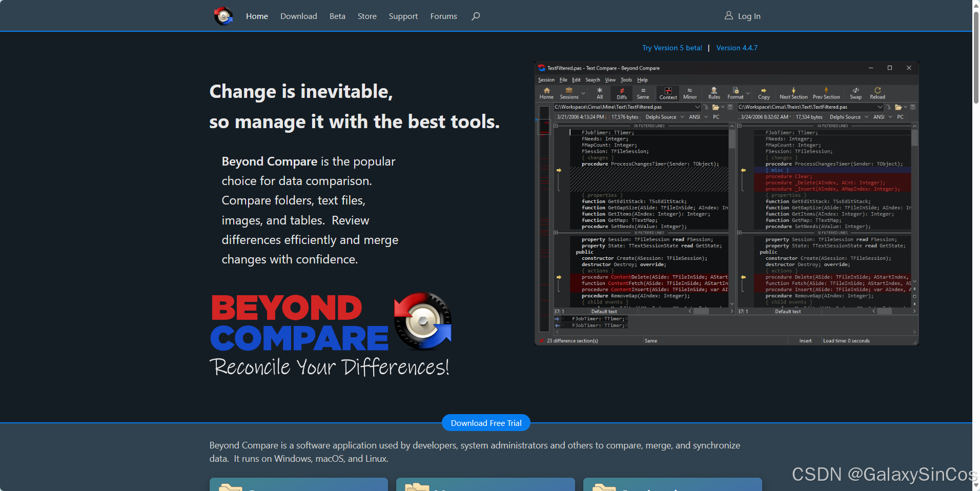The height and width of the screenshot is (491, 980).
Task: Click right pane horizontal scrollbar thumb
Action: point(885,311)
